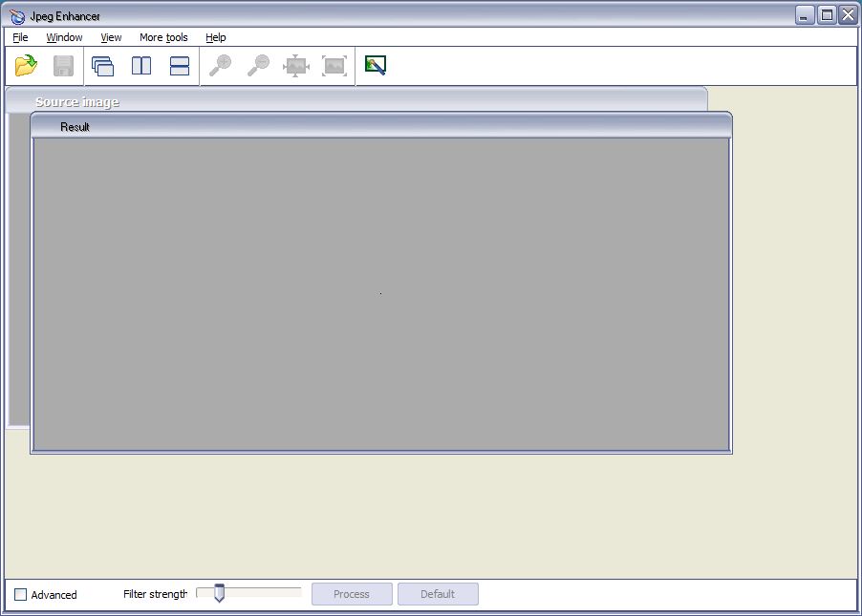Click the Process button

point(352,594)
